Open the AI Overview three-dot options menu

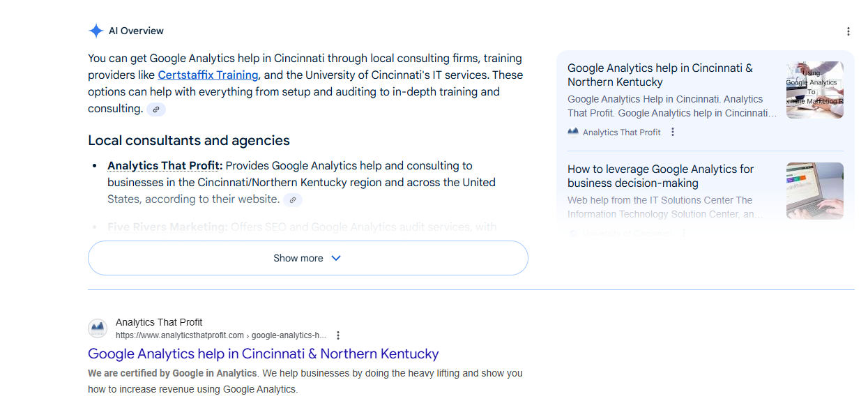click(x=848, y=31)
